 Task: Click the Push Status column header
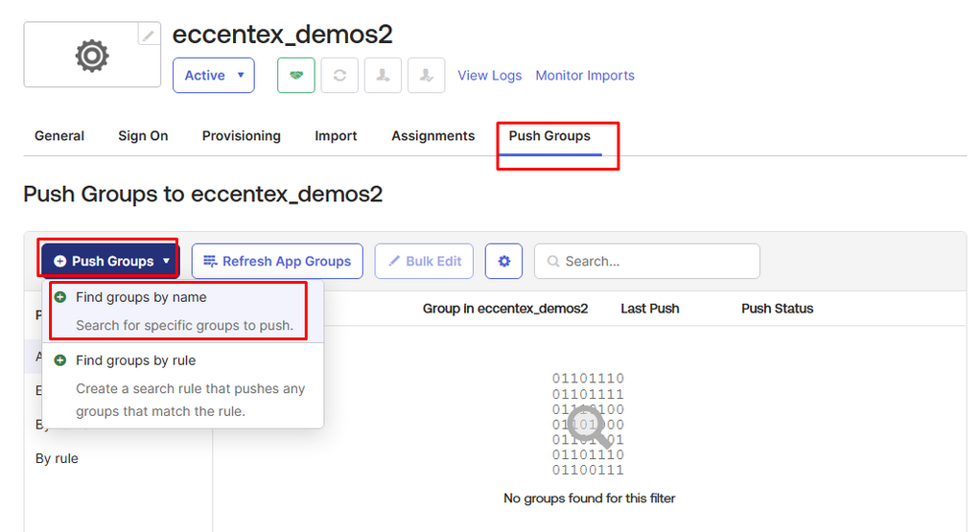[x=777, y=309]
